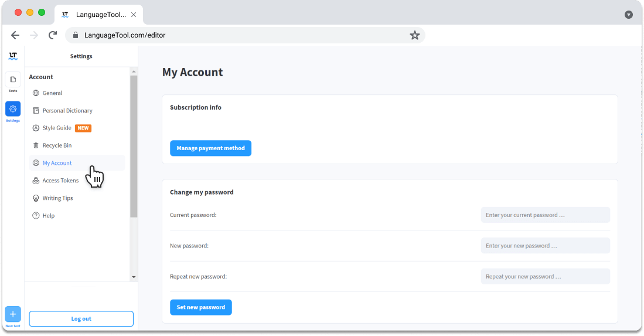Focus the repeat new password field
This screenshot has width=644, height=336.
coord(546,276)
